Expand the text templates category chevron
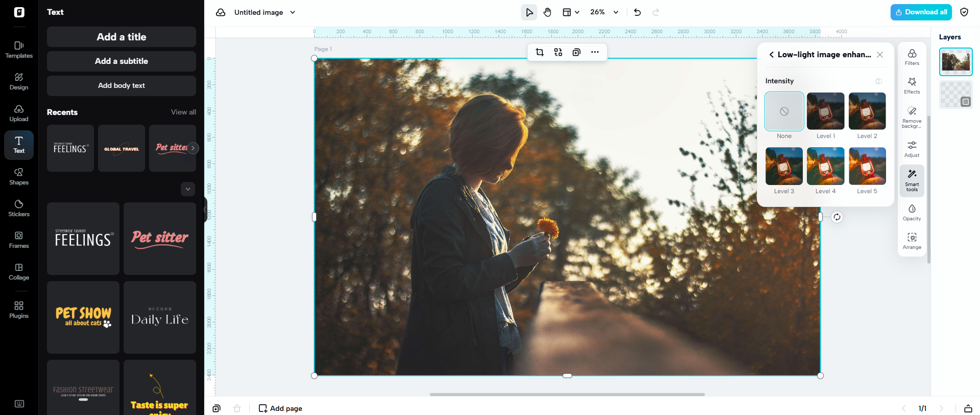This screenshot has width=980, height=415. (188, 189)
